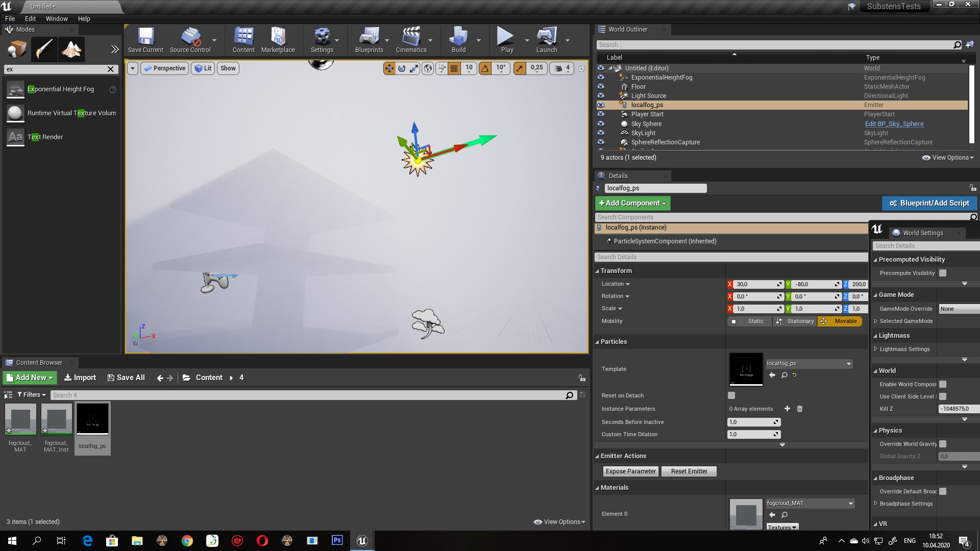Click Build toolbar icon

pyautogui.click(x=458, y=40)
